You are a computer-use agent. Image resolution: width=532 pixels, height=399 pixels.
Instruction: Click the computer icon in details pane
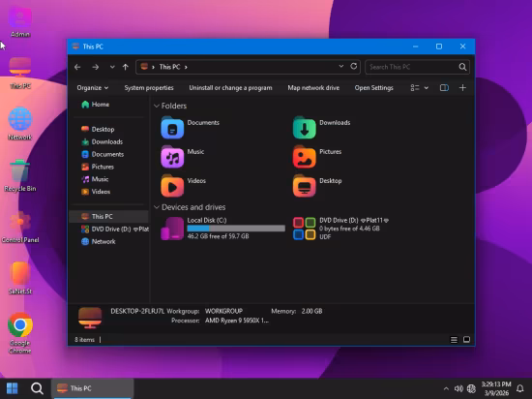click(90, 317)
